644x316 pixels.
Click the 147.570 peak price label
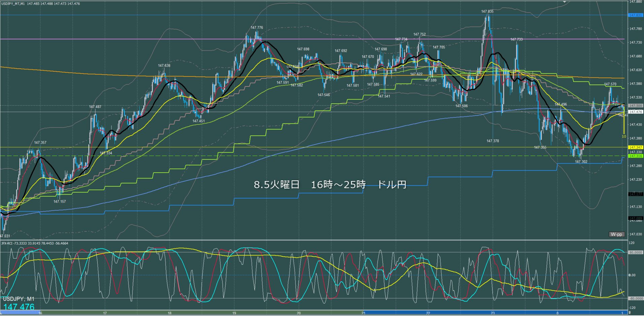610,84
